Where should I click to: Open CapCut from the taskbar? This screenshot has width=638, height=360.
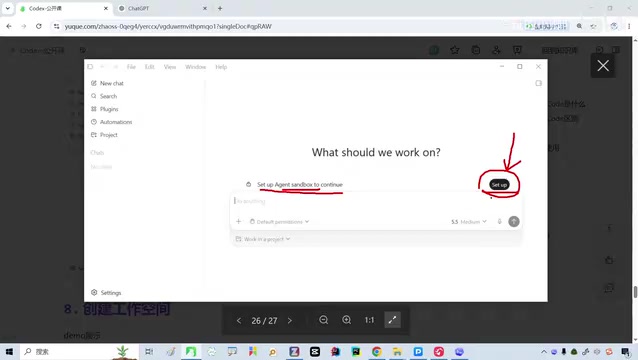tap(315, 351)
